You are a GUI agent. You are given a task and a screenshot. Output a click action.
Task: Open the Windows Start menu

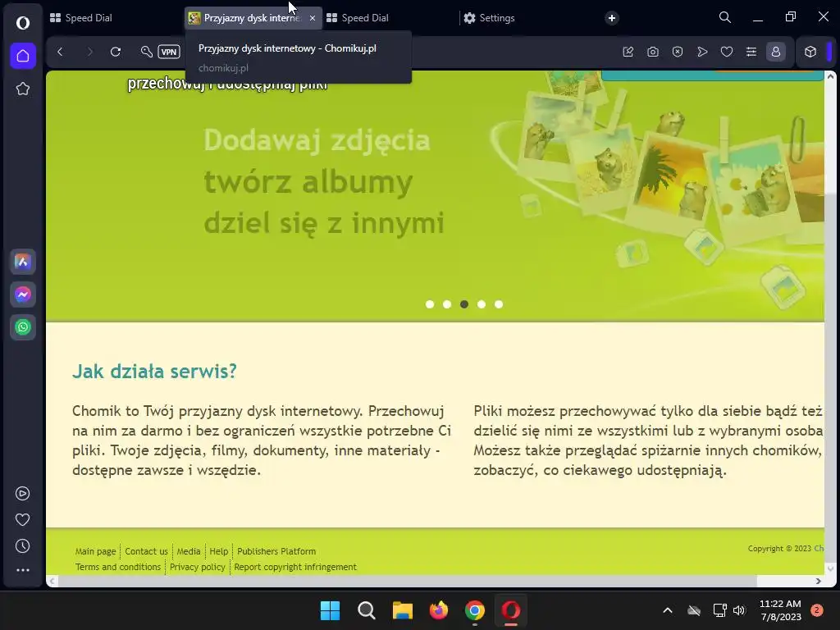click(x=330, y=610)
